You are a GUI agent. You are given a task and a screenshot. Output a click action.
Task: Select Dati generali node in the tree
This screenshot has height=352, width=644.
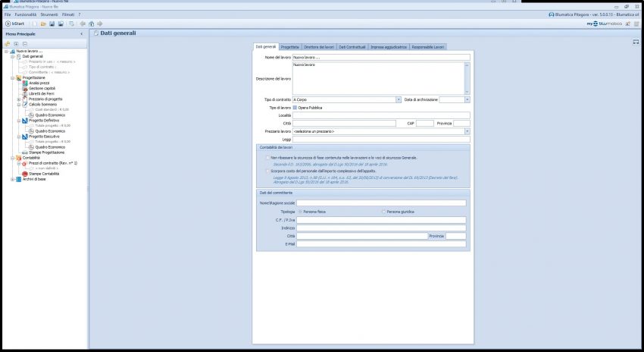[33, 56]
